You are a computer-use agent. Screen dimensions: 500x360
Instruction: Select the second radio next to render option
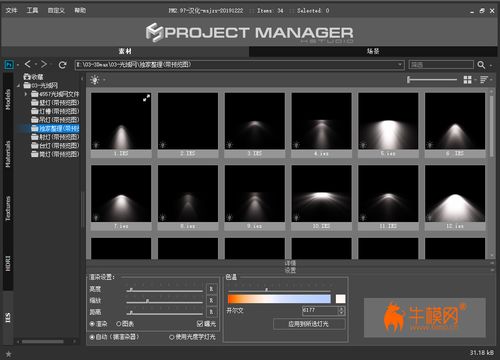tap(119, 324)
